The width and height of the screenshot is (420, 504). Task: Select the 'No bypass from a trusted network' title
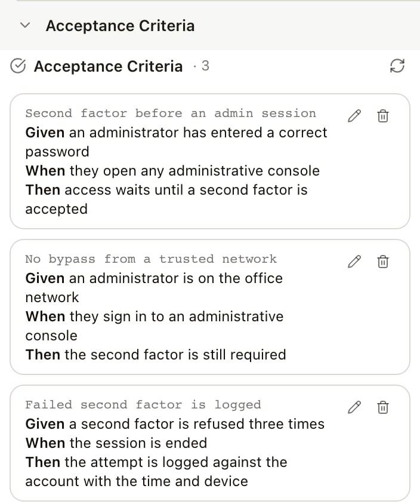coord(151,259)
